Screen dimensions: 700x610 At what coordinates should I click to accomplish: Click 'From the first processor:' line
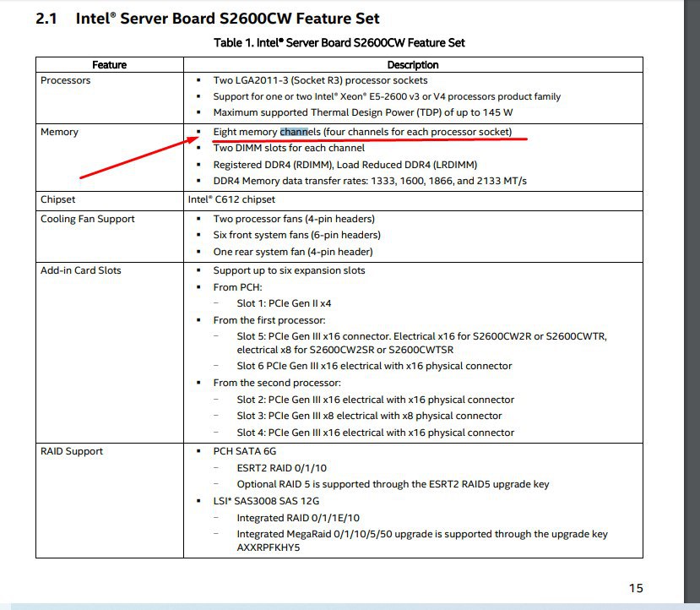coord(269,320)
